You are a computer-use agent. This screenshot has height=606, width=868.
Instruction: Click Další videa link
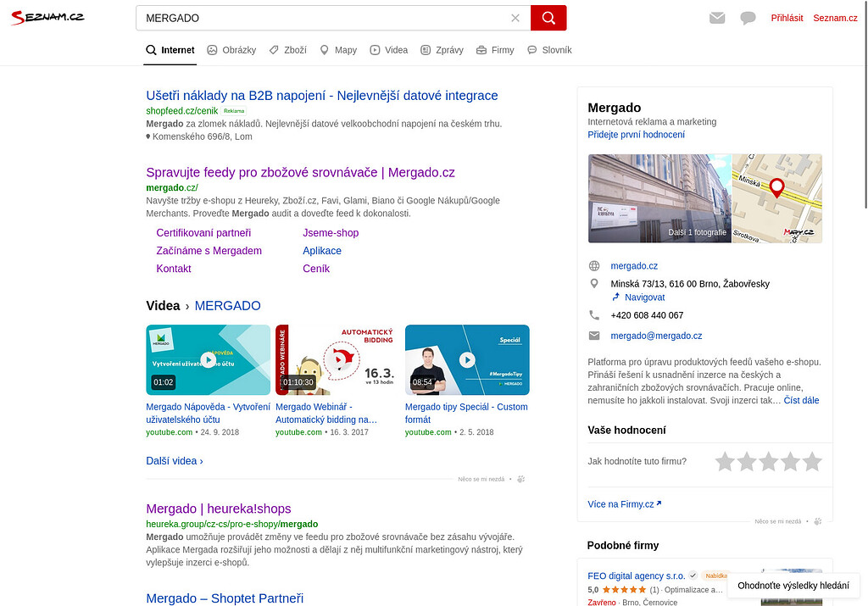tap(175, 460)
